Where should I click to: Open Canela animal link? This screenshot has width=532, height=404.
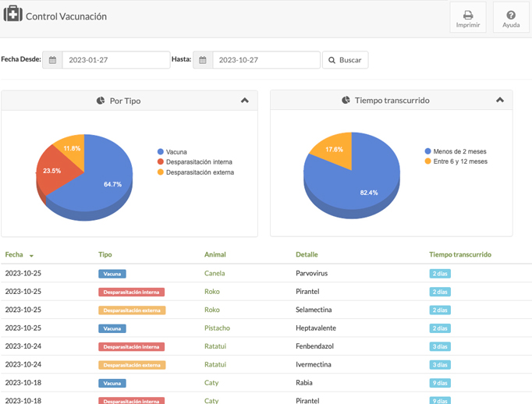pyautogui.click(x=214, y=274)
